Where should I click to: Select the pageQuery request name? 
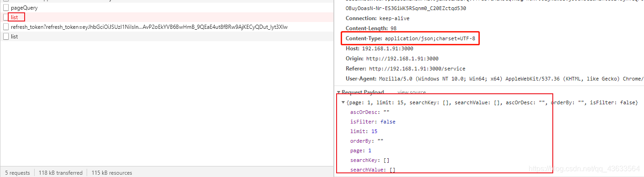pos(24,8)
